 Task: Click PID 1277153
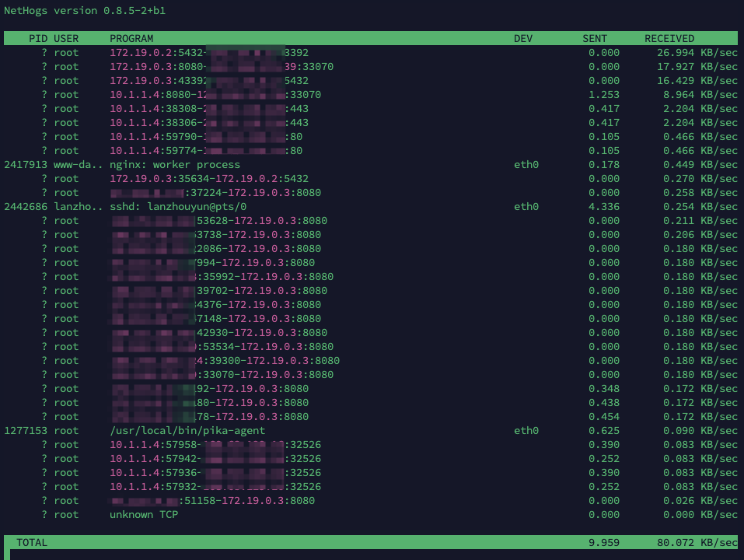(26, 431)
